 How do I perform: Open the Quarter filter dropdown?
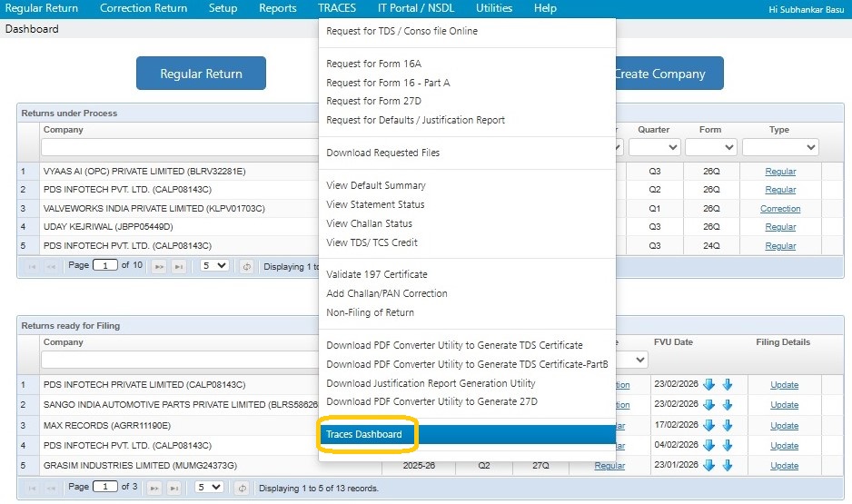click(654, 147)
